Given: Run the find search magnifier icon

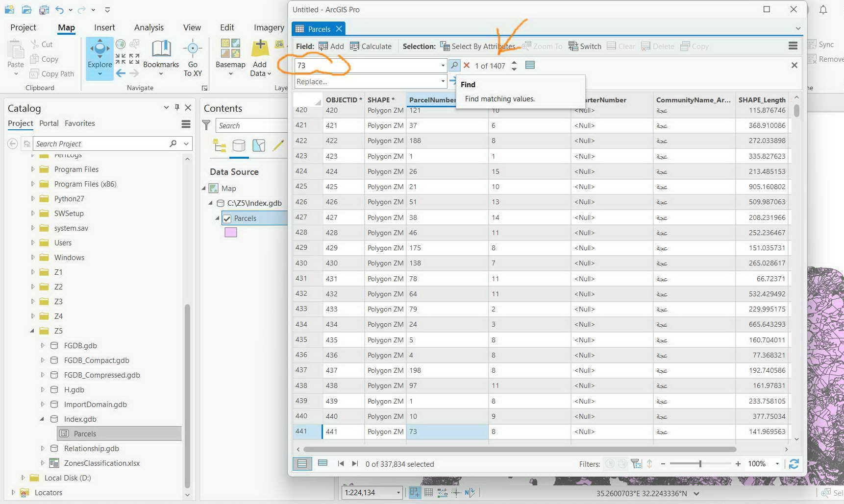Looking at the screenshot, I should 454,65.
